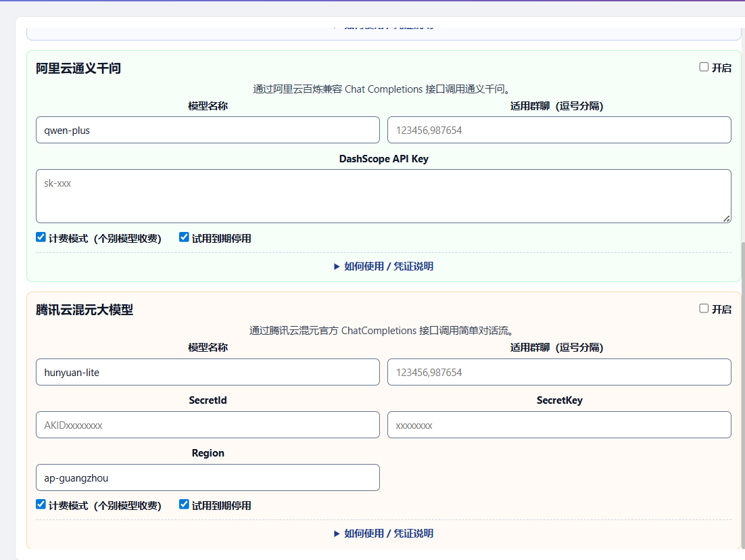Select the SecretKey label
745x560 pixels.
point(559,400)
